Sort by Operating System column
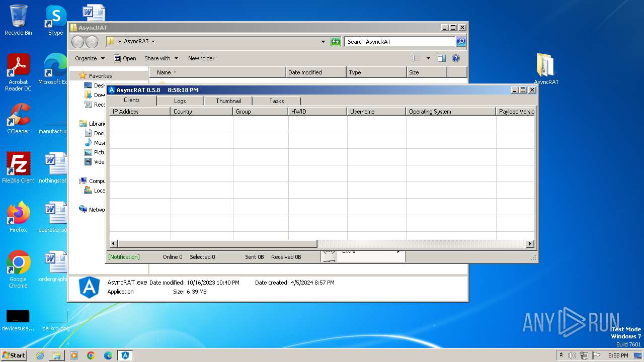The image size is (644, 362). [451, 112]
